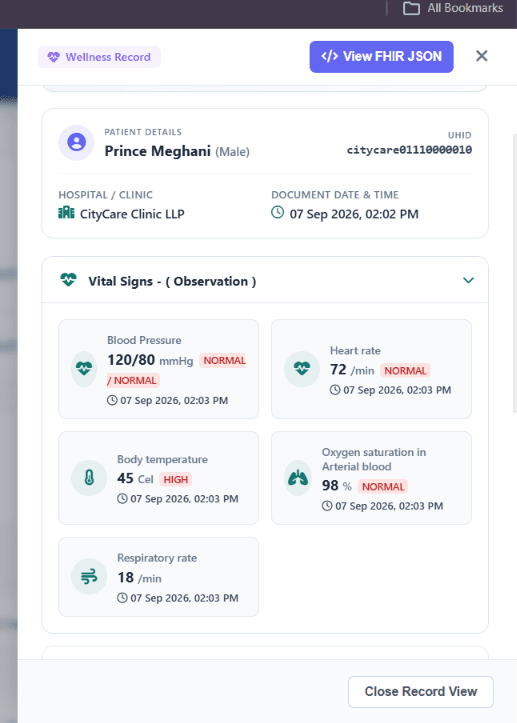Click the document date clock icon

tap(277, 212)
